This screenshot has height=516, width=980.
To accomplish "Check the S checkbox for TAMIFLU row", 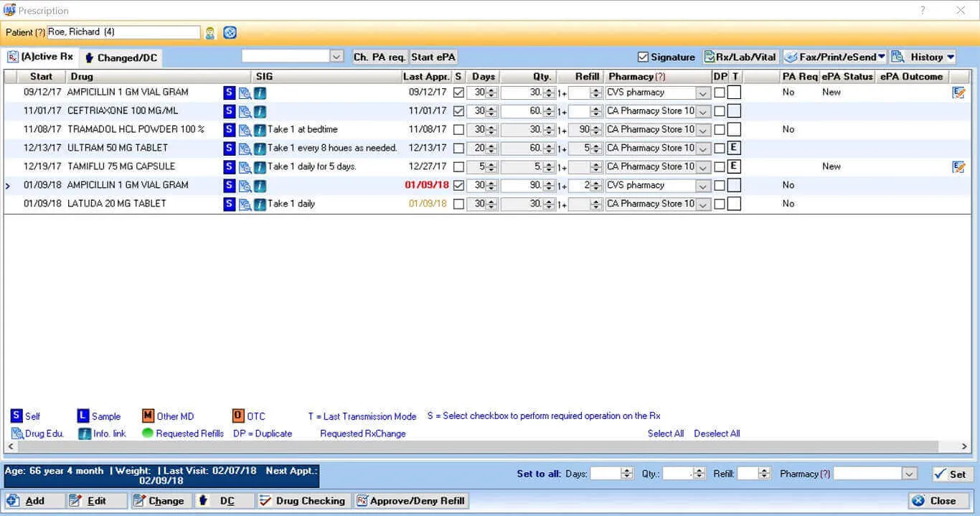I will [x=457, y=166].
